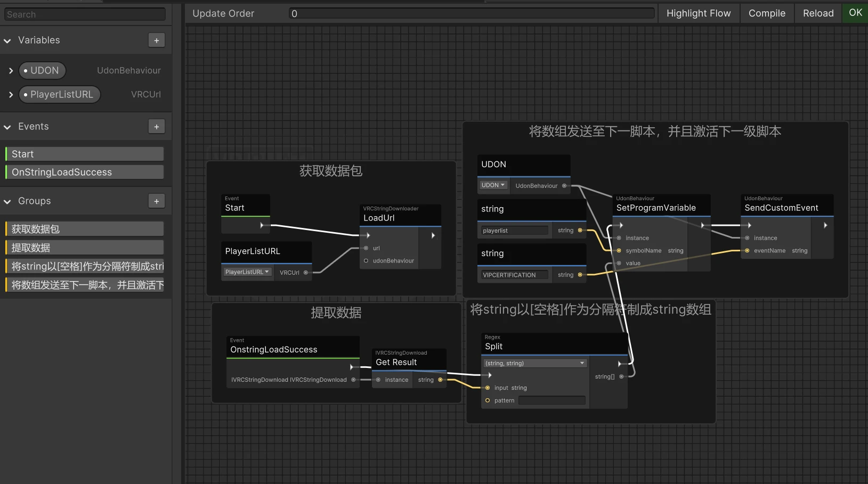Expand the UDON variable row
The height and width of the screenshot is (484, 868).
pyautogui.click(x=11, y=70)
